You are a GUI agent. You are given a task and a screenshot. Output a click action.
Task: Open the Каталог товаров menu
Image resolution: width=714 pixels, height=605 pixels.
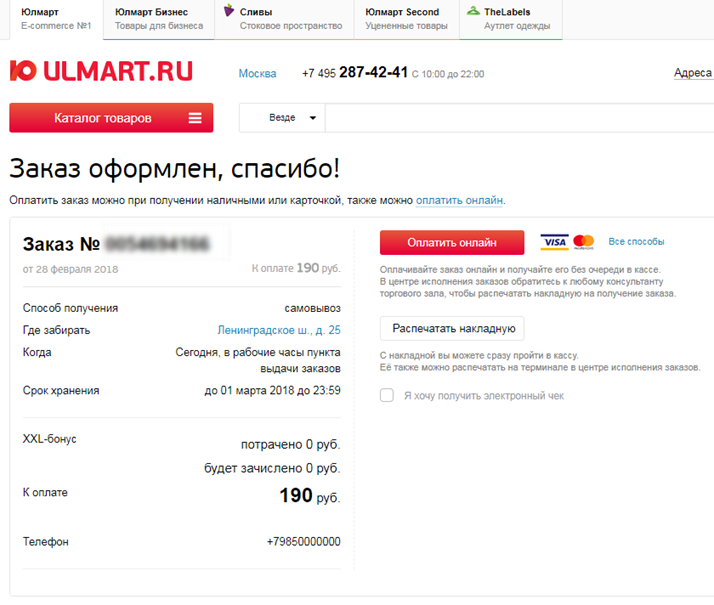[x=111, y=118]
